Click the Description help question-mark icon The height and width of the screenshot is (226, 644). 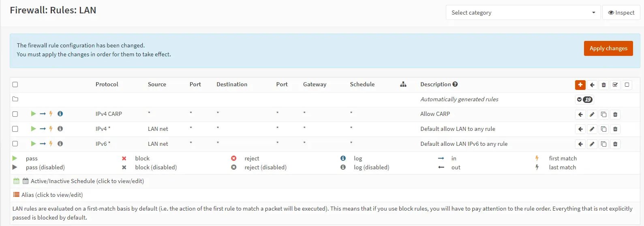(455, 84)
